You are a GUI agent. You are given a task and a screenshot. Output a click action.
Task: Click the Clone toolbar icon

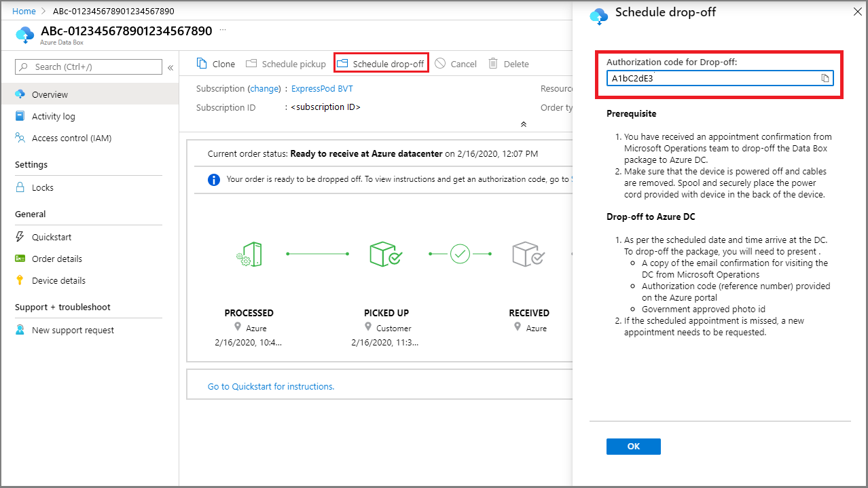point(202,63)
